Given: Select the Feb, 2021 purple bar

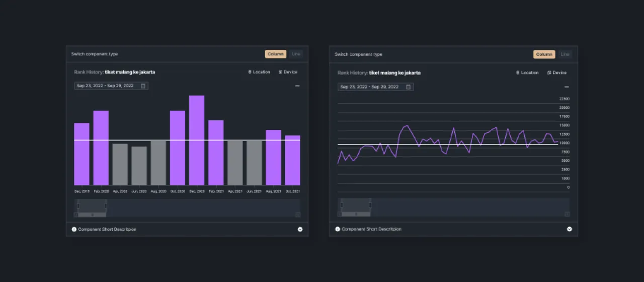Looking at the screenshot, I should point(216,153).
